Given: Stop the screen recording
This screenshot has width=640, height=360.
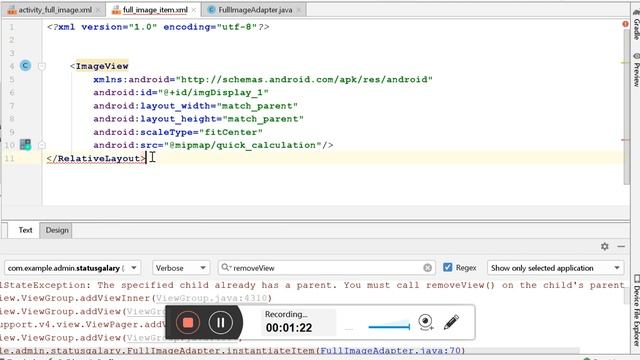Looking at the screenshot, I should [x=188, y=323].
